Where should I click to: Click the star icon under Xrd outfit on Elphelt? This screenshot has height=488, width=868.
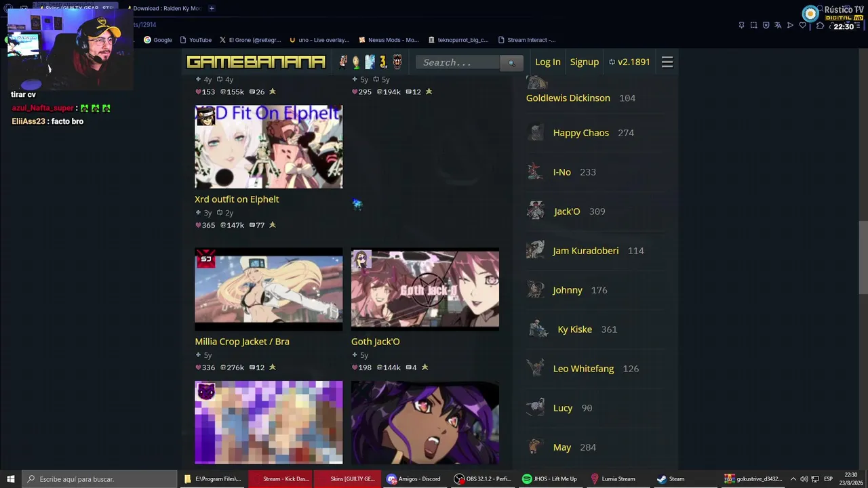[272, 225]
